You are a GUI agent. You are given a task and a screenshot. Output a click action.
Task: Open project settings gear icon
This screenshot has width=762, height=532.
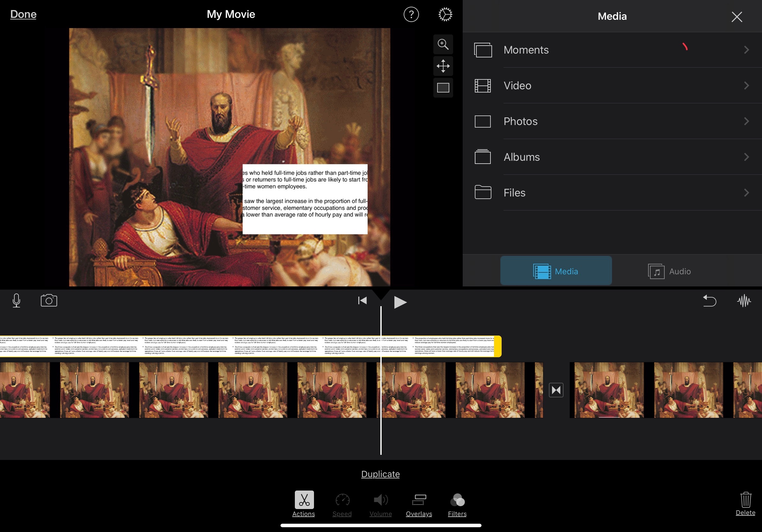[445, 15]
